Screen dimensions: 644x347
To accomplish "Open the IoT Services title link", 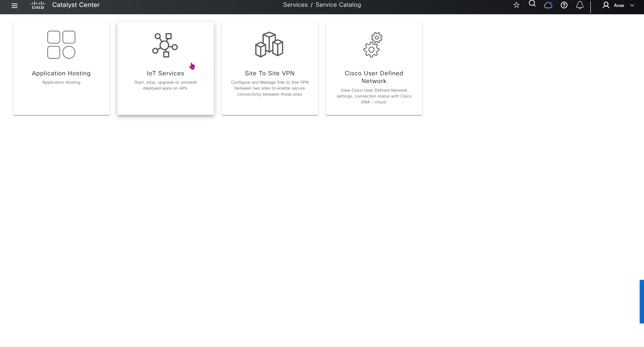I will click(165, 73).
